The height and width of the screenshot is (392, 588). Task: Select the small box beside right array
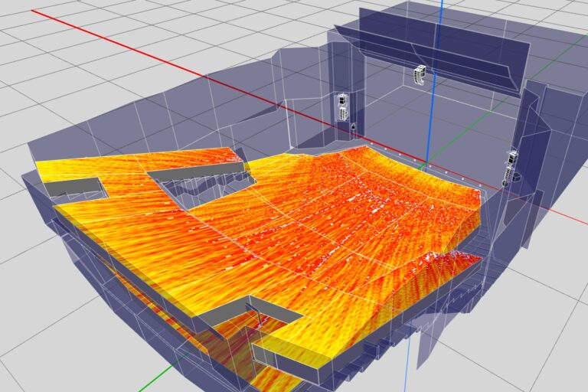[x=519, y=176]
